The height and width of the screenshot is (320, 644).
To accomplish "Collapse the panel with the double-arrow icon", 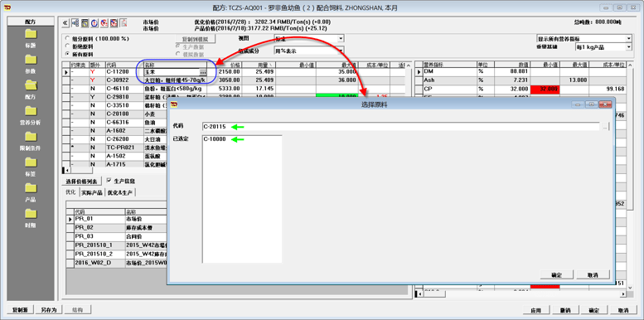I will point(65,23).
